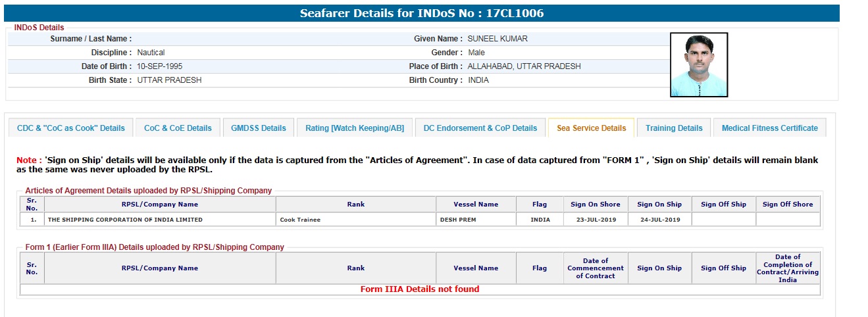The image size is (868, 317).
Task: Click the Shipping Corporation of India company cell
Action: coord(125,220)
